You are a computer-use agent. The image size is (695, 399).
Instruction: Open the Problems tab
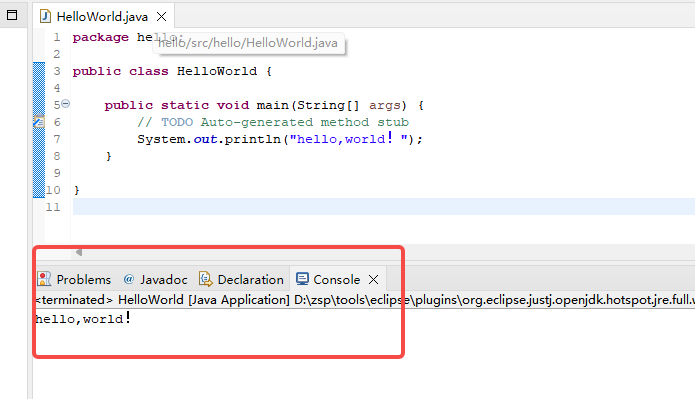(74, 279)
